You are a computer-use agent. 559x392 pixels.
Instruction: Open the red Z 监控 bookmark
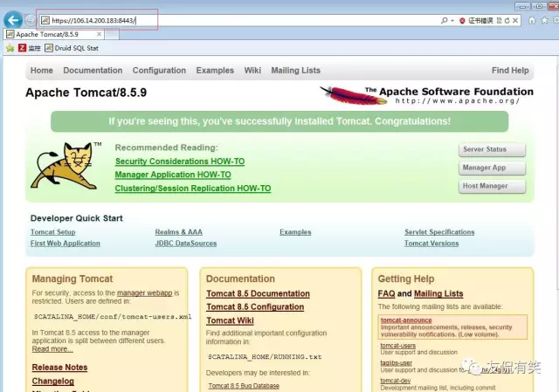pyautogui.click(x=30, y=48)
